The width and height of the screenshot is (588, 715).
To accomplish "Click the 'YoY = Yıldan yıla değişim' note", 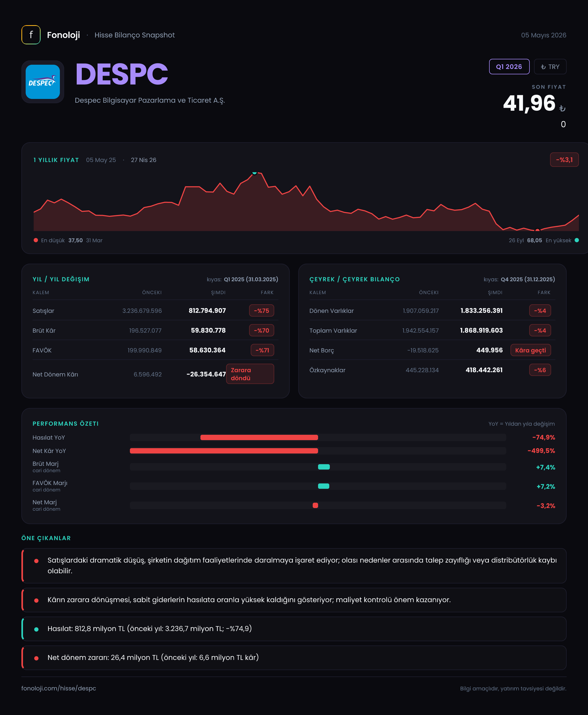I will [522, 424].
